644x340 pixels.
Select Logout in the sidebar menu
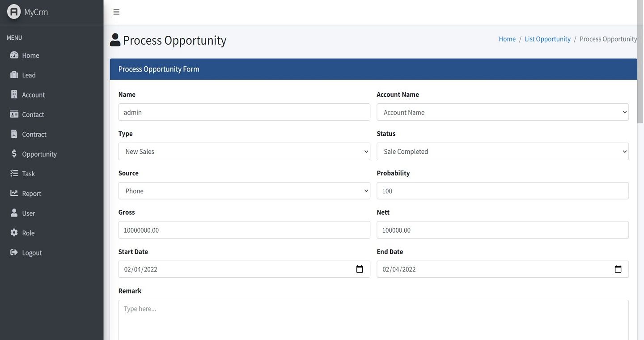32,253
